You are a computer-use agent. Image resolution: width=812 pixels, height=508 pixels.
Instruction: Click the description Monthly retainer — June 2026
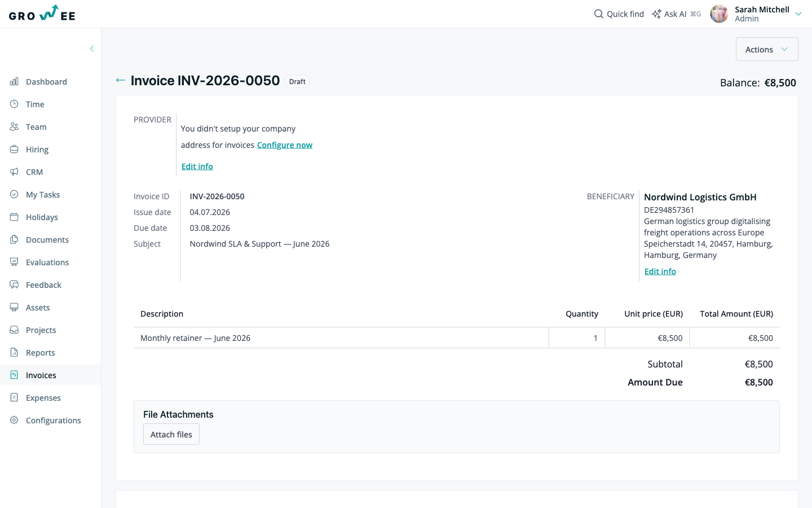coord(195,338)
